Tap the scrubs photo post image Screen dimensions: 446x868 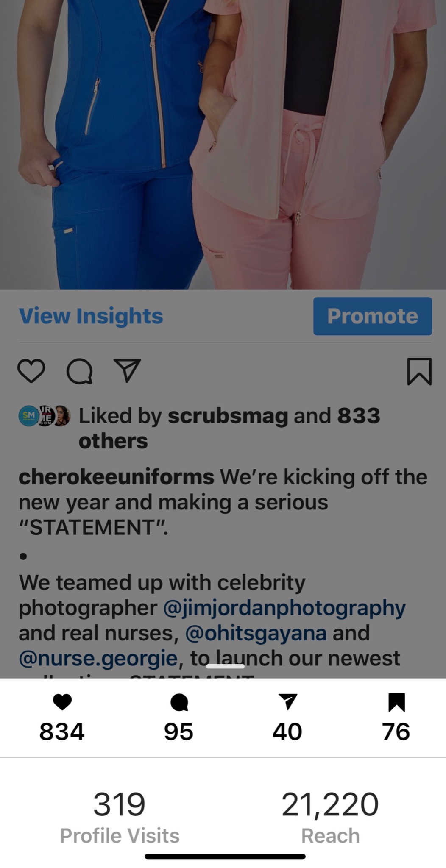[x=223, y=145]
